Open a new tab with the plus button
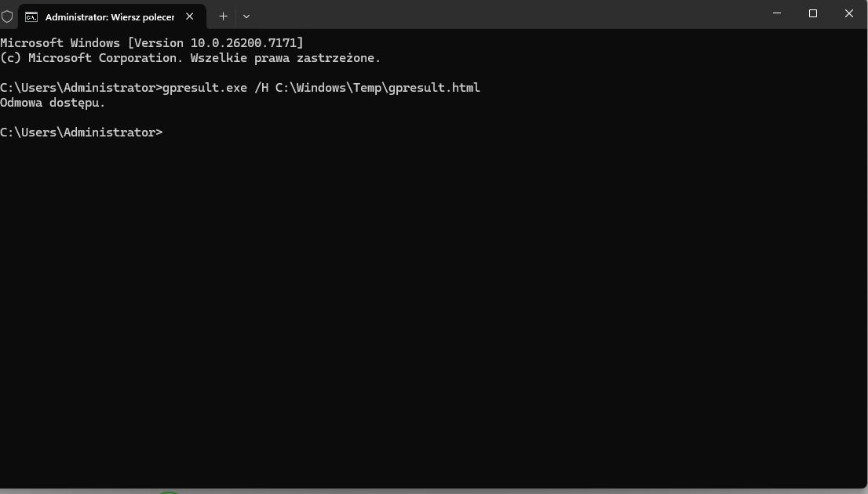Image resolution: width=868 pixels, height=494 pixels. click(x=223, y=16)
